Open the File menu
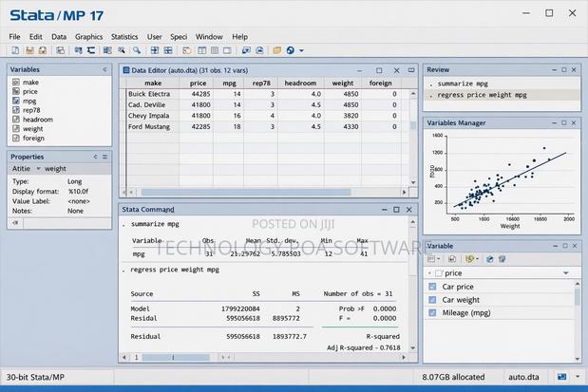The width and height of the screenshot is (588, 392). pyautogui.click(x=14, y=37)
